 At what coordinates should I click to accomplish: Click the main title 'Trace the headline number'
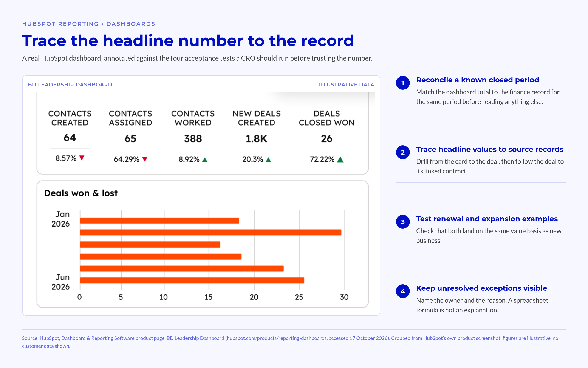(188, 40)
